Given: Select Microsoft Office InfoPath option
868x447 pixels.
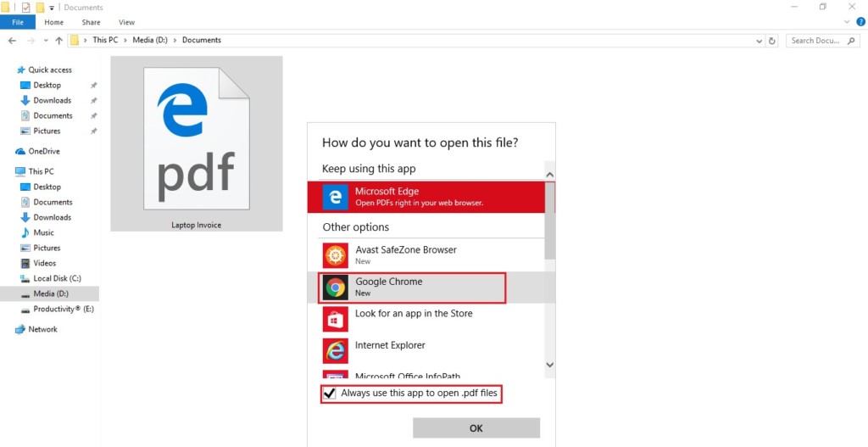Looking at the screenshot, I should click(x=426, y=374).
